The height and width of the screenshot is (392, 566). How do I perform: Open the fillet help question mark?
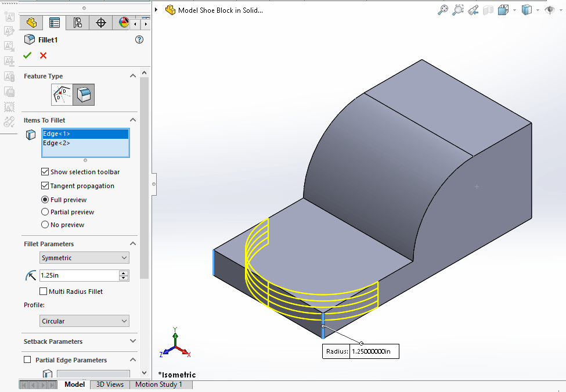tap(139, 39)
